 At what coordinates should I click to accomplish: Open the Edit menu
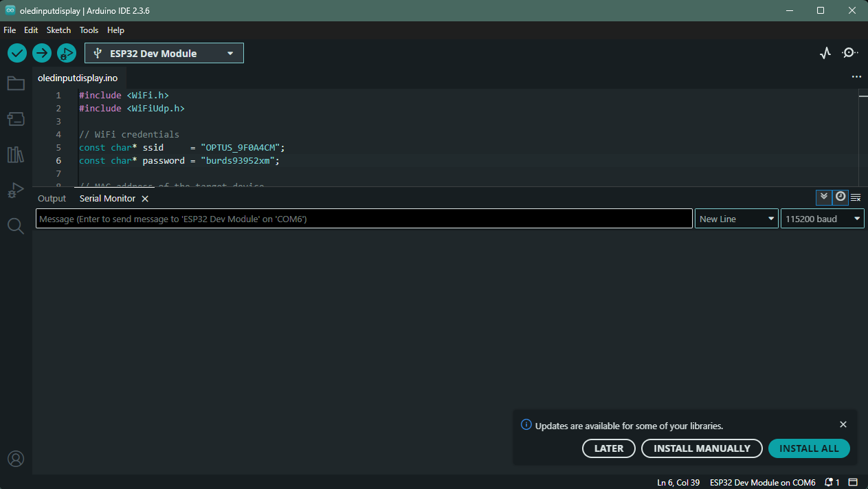(31, 30)
